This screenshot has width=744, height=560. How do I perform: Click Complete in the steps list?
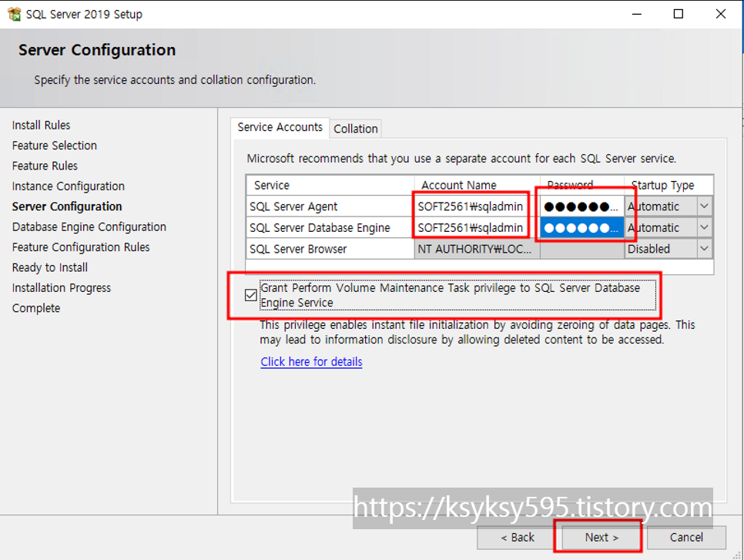36,308
